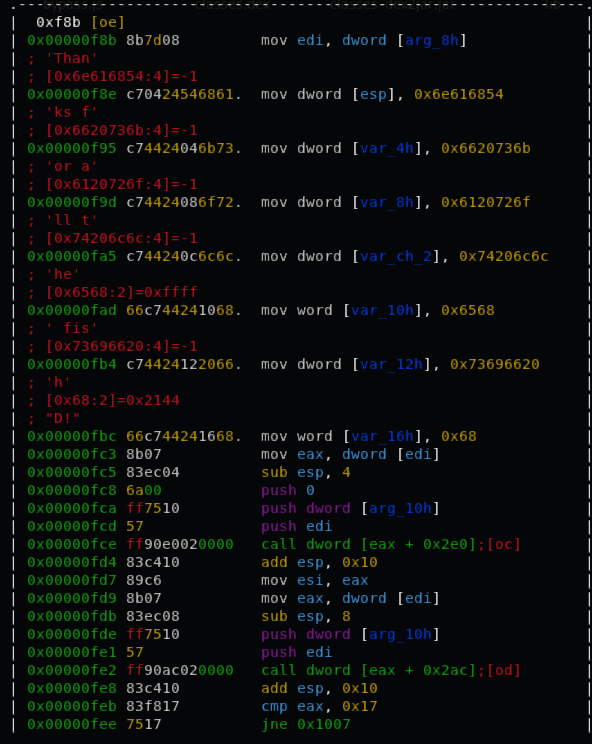Click the [od] jump marker
Image resolution: width=592 pixels, height=744 pixels.
click(x=504, y=671)
